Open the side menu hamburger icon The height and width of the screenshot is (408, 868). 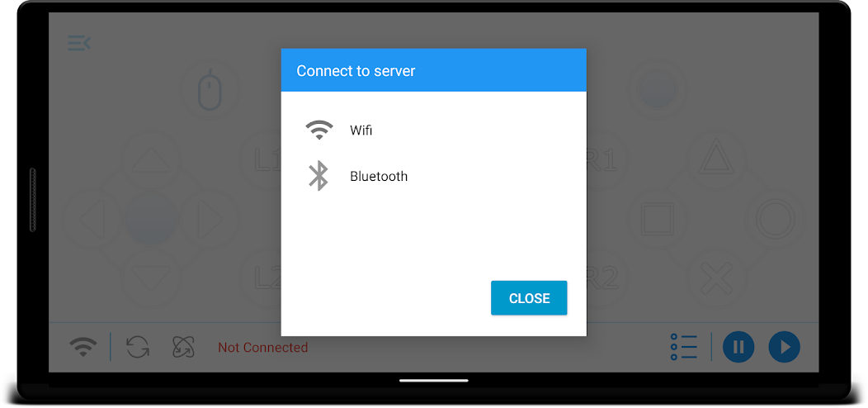click(x=79, y=43)
